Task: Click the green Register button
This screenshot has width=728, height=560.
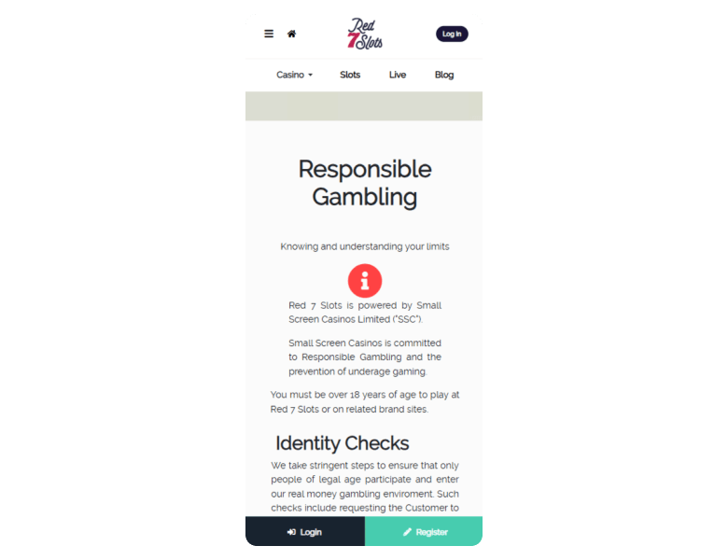Action: click(x=424, y=531)
